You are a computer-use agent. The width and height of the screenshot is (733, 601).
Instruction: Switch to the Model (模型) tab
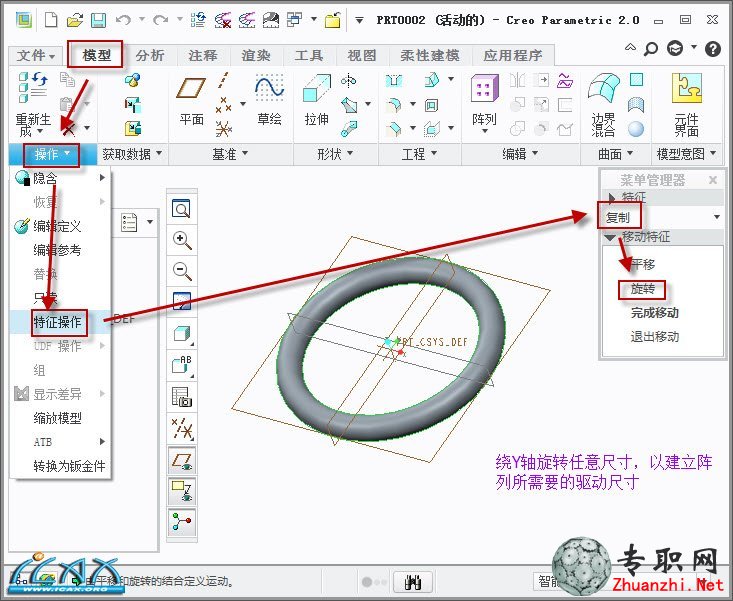[96, 55]
